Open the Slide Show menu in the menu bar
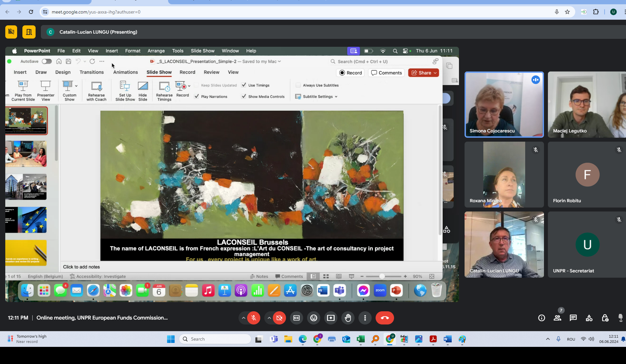 [x=203, y=51]
